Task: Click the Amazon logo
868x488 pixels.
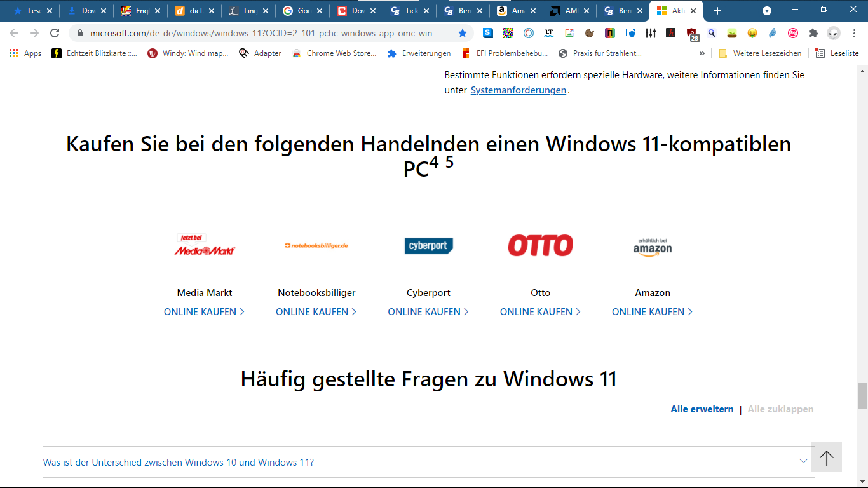Action: [653, 247]
